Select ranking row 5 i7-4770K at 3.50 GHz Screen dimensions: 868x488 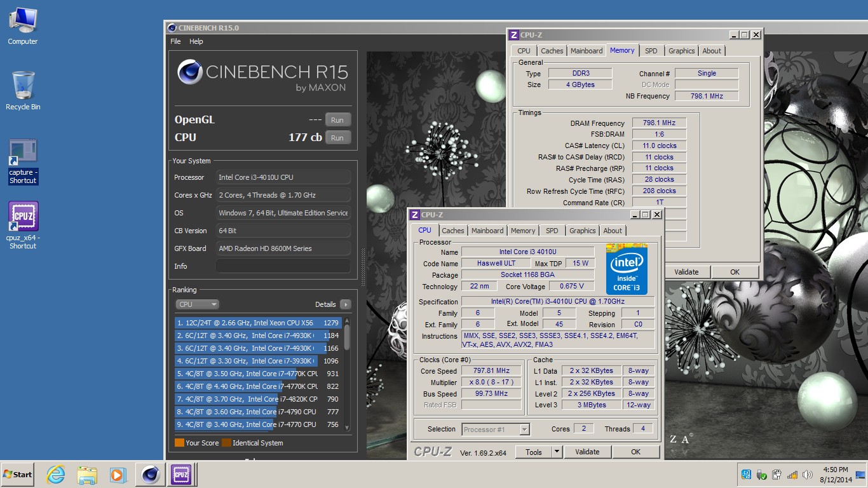click(258, 374)
